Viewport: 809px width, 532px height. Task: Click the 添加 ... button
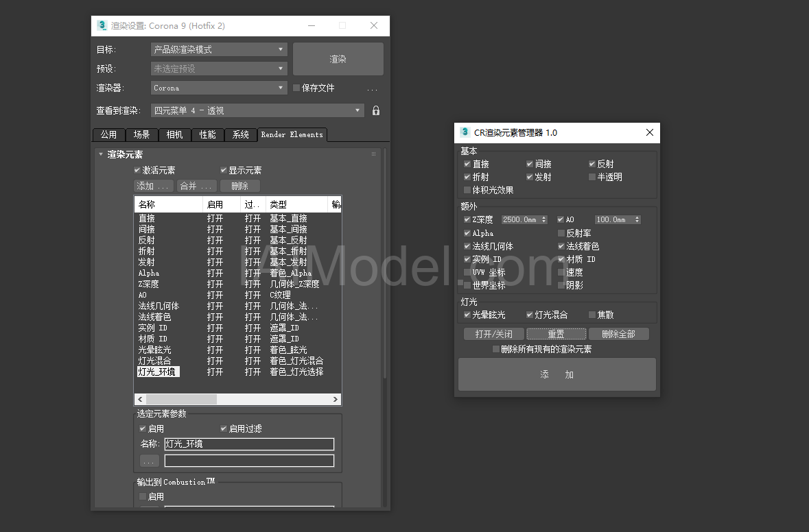click(153, 186)
